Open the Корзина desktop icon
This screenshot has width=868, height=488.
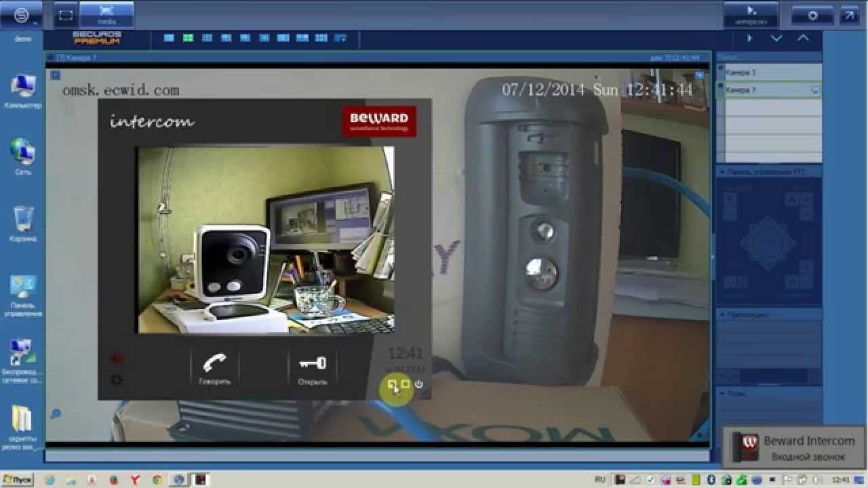[23, 224]
